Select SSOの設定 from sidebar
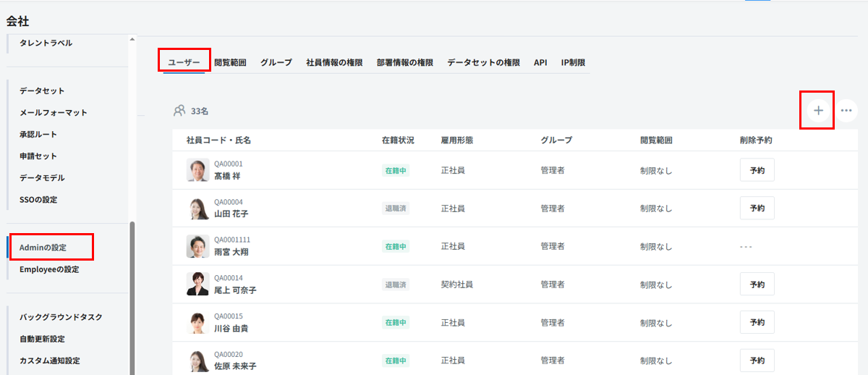 [38, 200]
